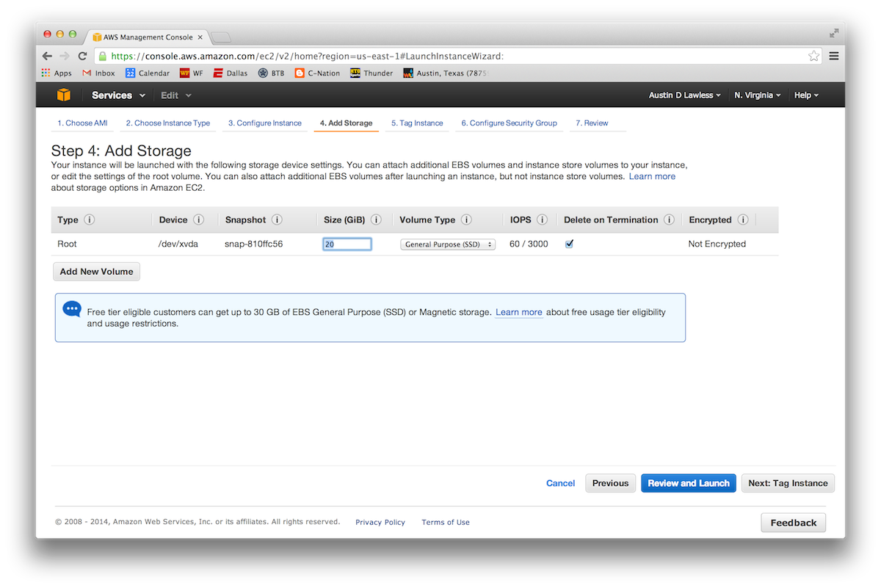Go to step 3 Configure Instance
This screenshot has width=881, height=588.
(x=264, y=123)
